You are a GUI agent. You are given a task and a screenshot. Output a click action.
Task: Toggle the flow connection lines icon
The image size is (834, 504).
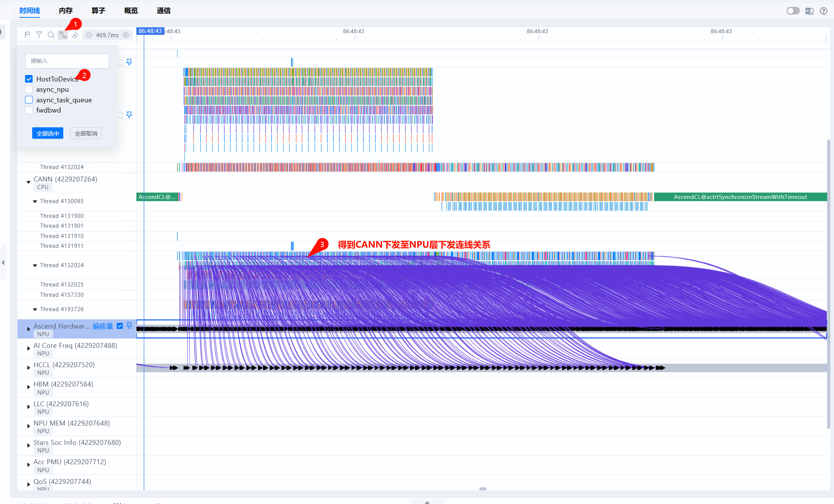point(63,35)
